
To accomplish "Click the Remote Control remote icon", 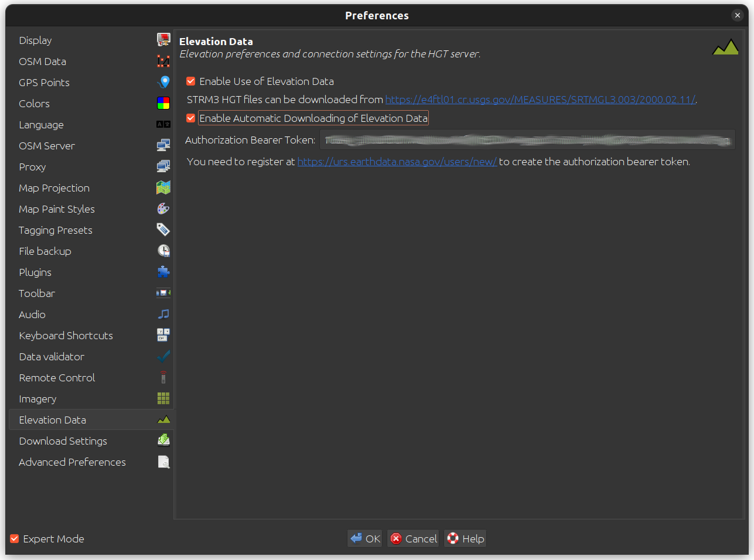I will [x=163, y=377].
